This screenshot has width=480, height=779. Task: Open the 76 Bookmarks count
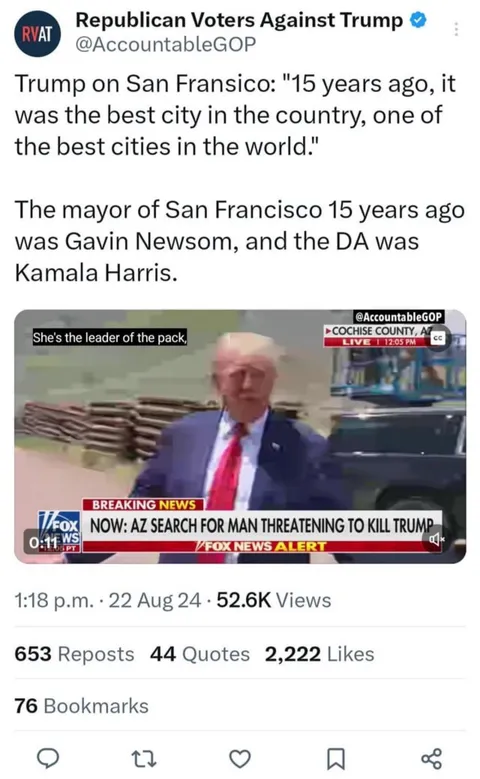click(x=81, y=706)
